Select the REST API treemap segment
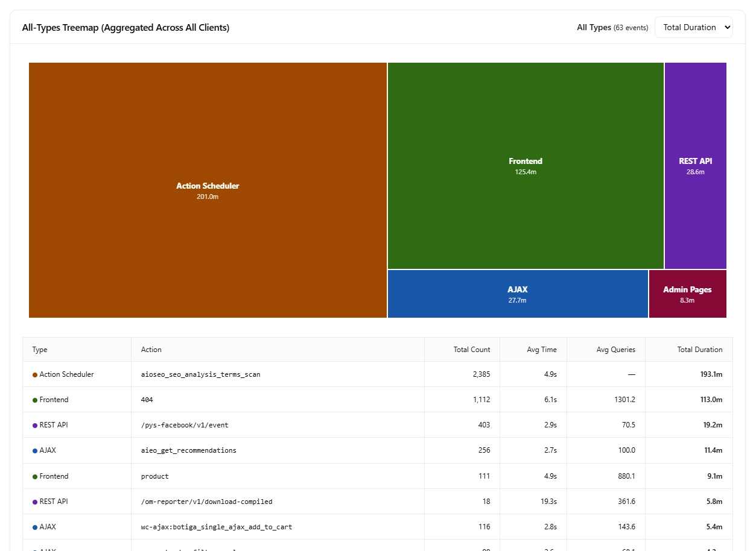This screenshot has height=551, width=756. click(x=695, y=166)
